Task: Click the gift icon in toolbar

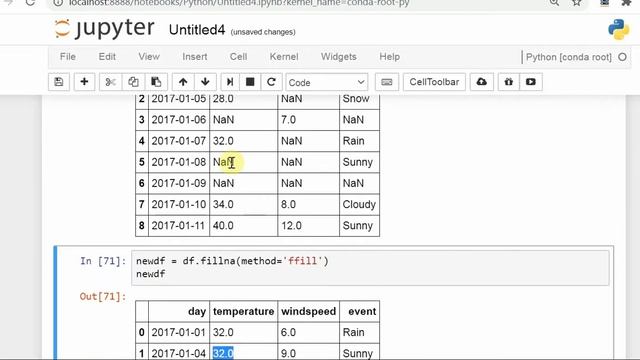Action: tap(509, 82)
